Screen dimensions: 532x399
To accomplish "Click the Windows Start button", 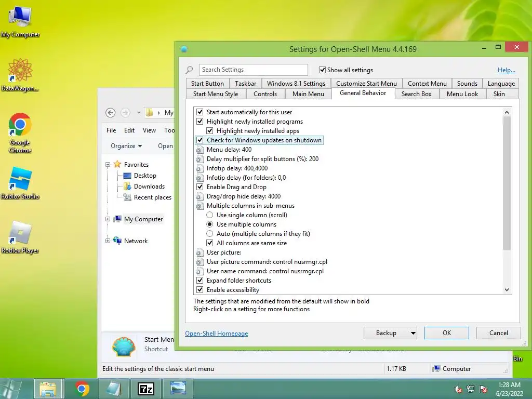I will point(10,389).
